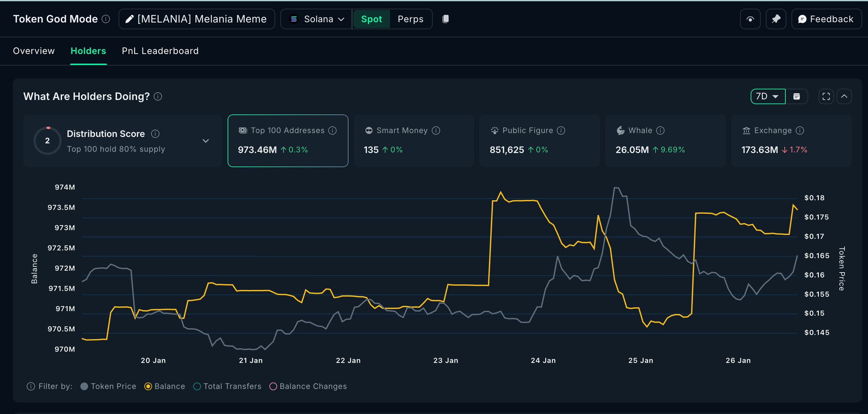Click the pin icon in header

tap(776, 19)
